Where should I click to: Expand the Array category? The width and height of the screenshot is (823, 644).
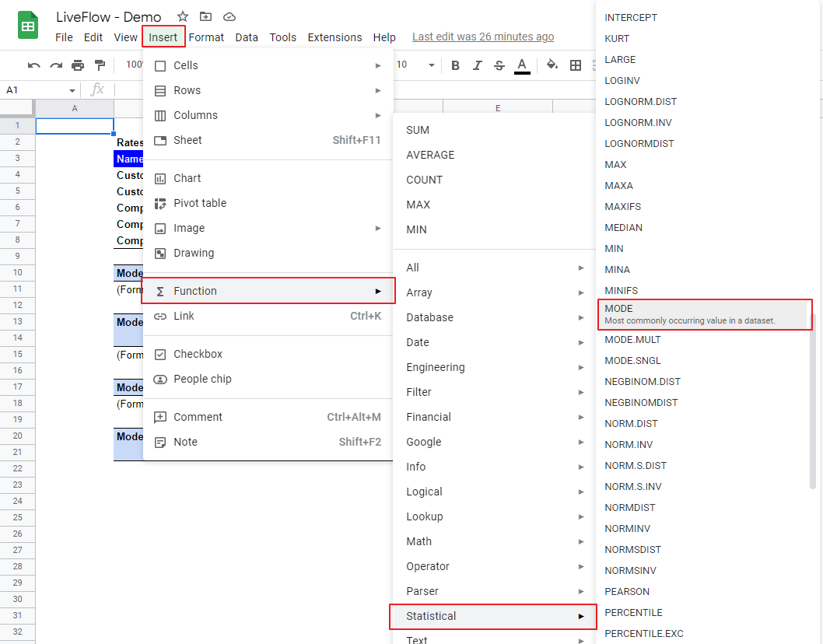(x=495, y=292)
